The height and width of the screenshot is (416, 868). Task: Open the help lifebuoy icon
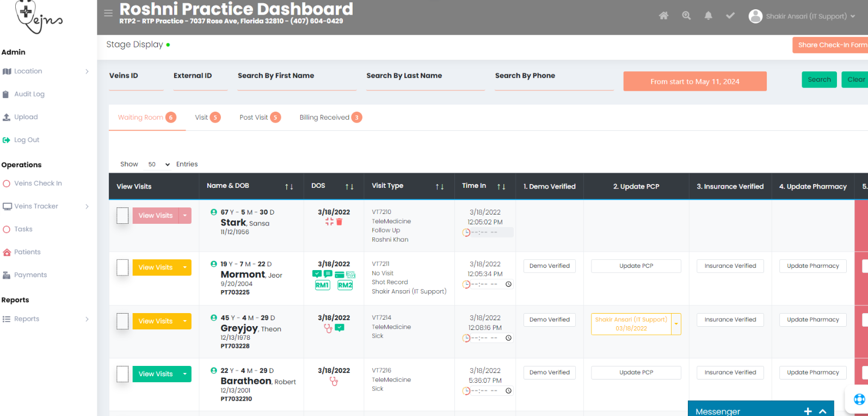point(859,400)
